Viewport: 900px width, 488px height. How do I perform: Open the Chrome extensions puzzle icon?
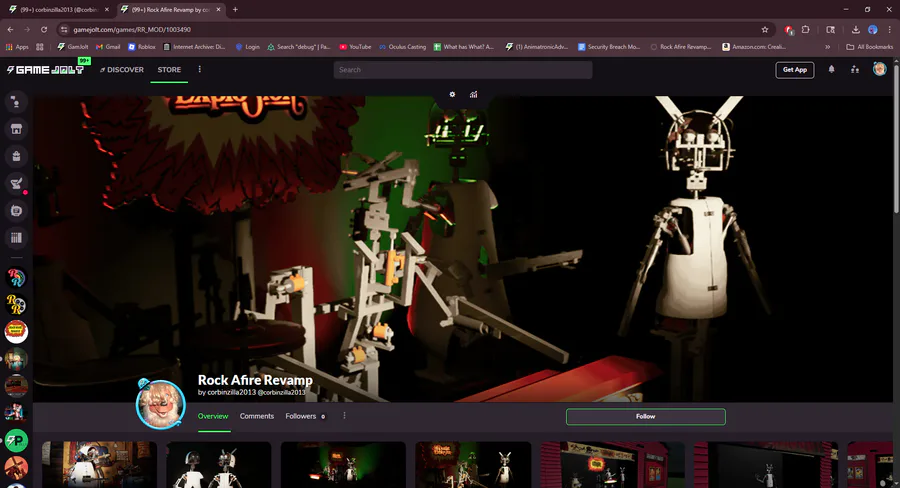pyautogui.click(x=806, y=29)
